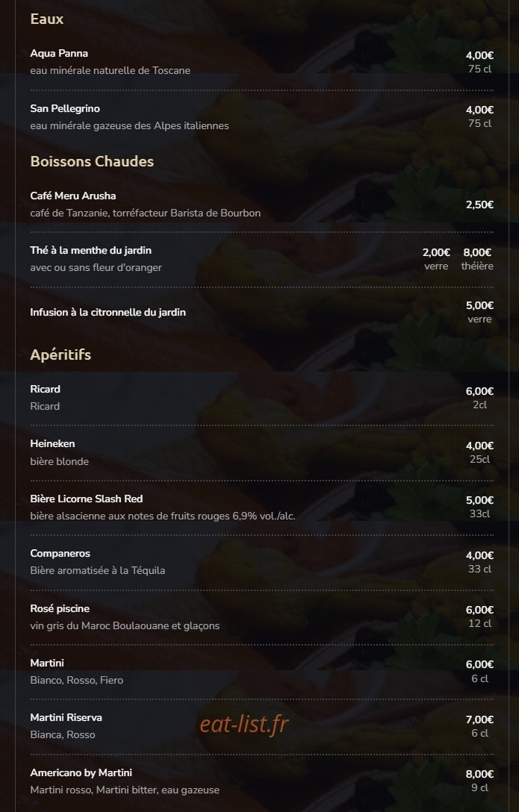Screen dimensions: 519x812
Task: Select the San Pellegrino entry
Action: click(x=65, y=108)
